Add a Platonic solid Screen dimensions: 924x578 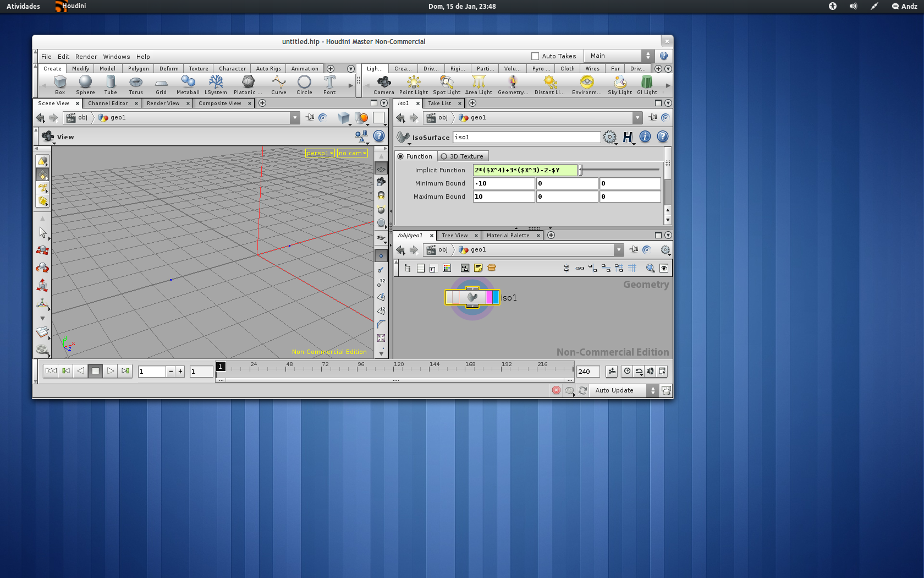point(248,85)
